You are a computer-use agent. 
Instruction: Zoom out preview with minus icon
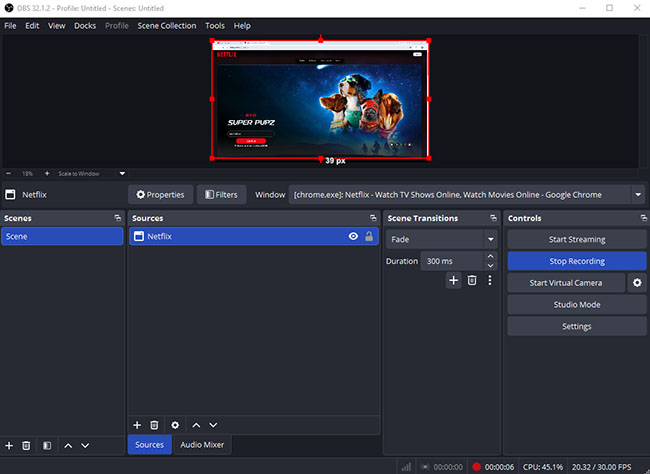[x=9, y=173]
